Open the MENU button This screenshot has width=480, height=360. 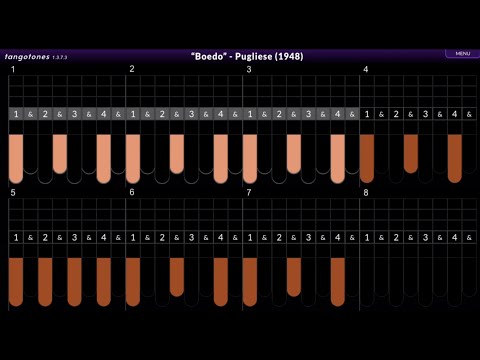coord(462,54)
